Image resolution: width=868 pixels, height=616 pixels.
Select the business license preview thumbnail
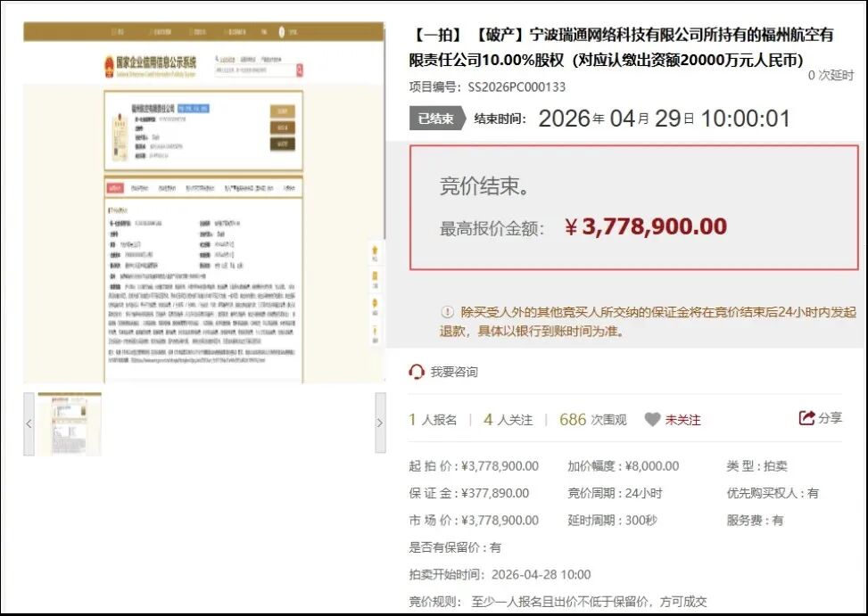pos(70,423)
